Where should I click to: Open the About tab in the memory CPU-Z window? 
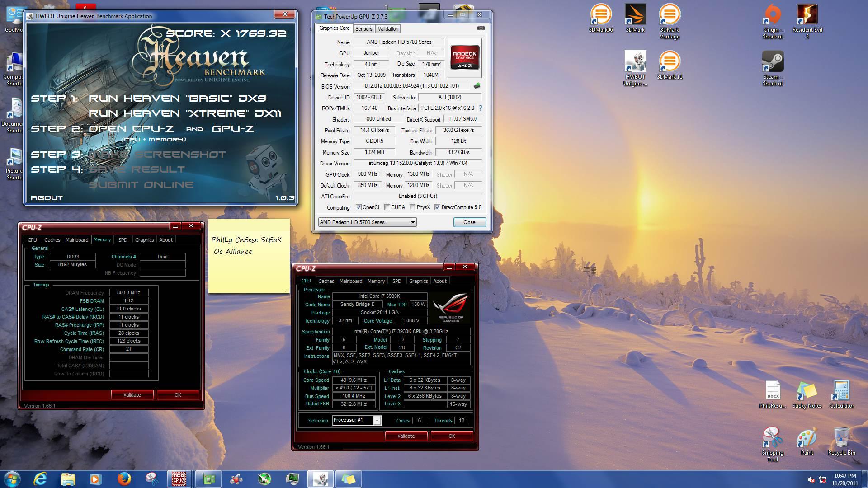pos(166,240)
